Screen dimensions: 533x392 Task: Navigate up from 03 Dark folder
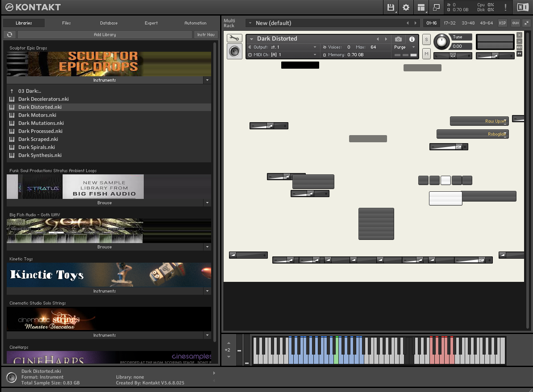[12, 91]
